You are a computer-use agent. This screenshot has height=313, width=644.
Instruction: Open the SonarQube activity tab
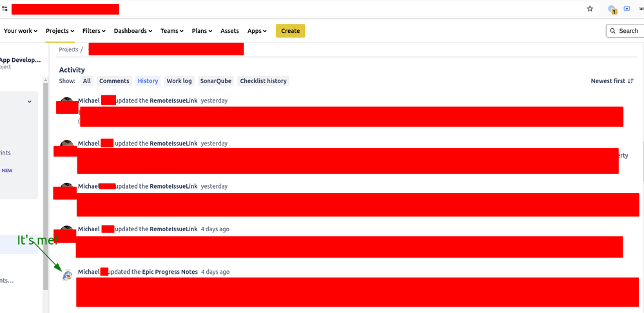pyautogui.click(x=216, y=81)
